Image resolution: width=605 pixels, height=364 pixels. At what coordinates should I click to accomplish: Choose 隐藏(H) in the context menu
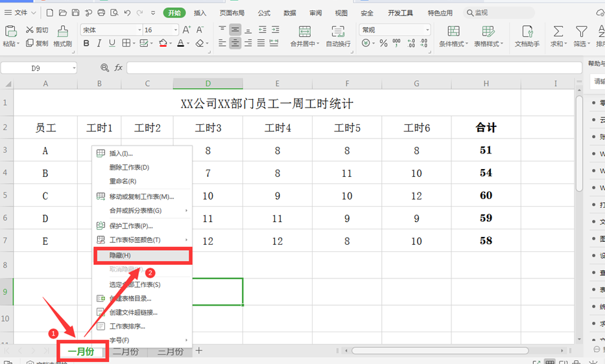pos(143,256)
